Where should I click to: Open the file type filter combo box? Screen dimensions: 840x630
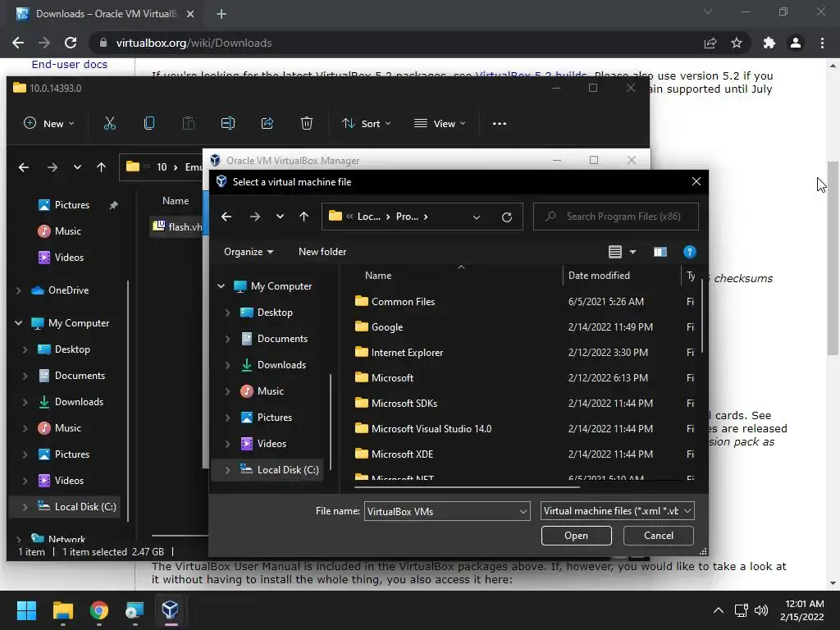point(618,511)
